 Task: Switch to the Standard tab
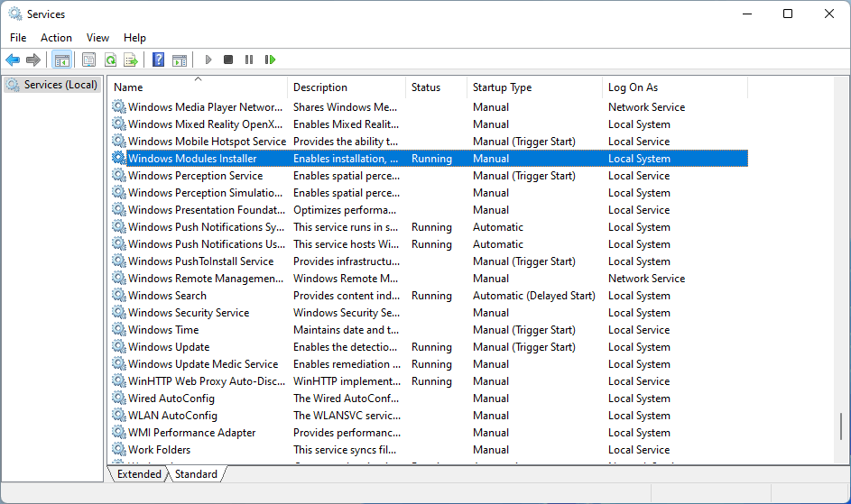[x=196, y=474]
